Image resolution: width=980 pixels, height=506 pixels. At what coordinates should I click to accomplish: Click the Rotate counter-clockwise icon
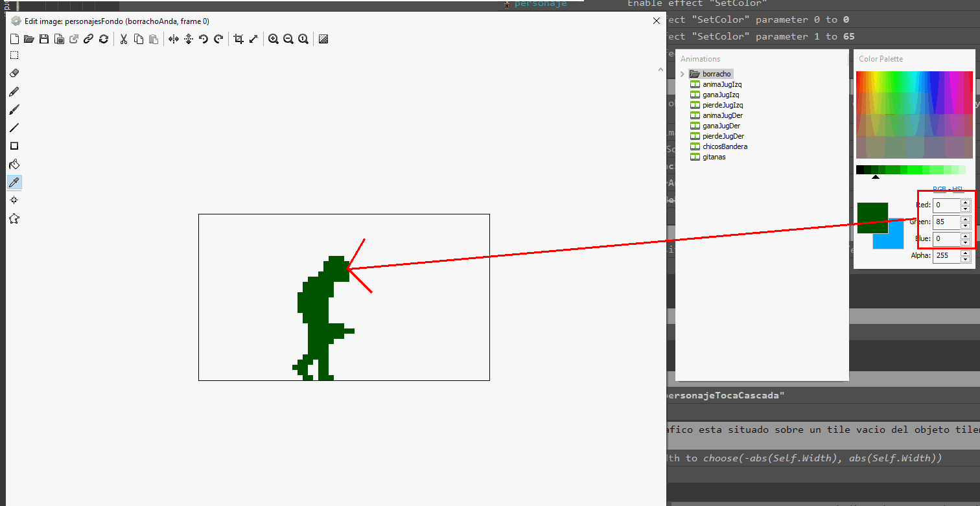(x=204, y=39)
